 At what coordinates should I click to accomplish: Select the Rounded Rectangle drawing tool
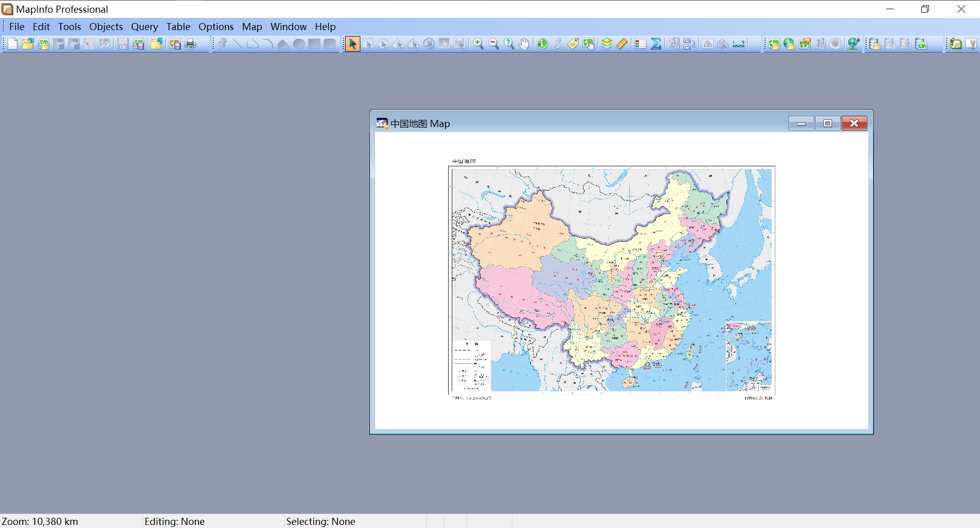click(330, 44)
